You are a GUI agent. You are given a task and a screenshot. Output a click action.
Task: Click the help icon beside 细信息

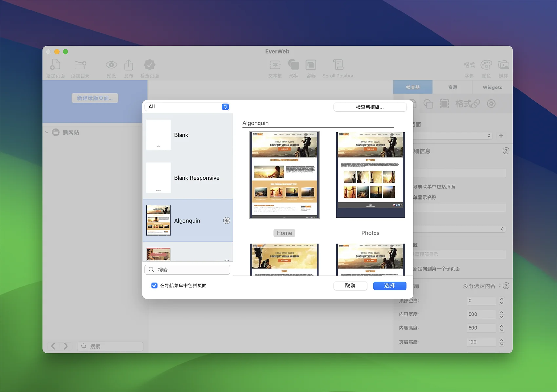click(x=506, y=151)
